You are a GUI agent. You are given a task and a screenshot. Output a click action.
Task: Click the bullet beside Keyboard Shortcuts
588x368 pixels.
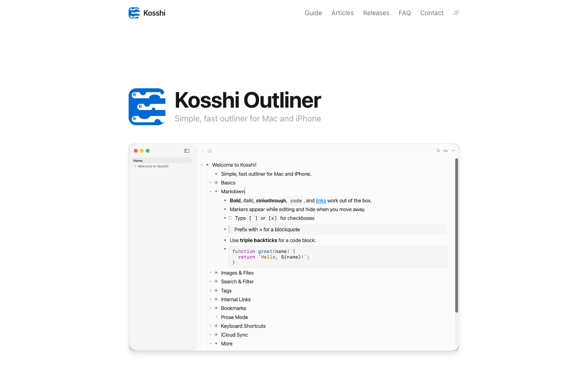click(x=216, y=326)
